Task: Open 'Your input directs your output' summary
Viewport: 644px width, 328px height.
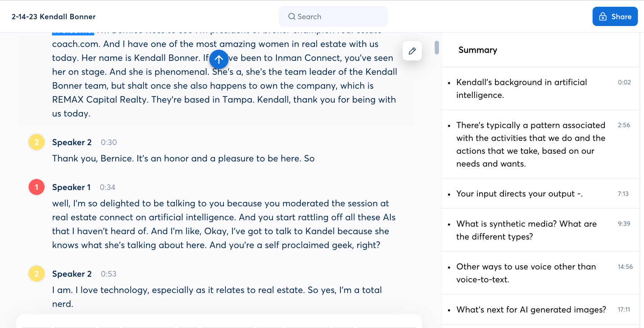Action: (519, 194)
